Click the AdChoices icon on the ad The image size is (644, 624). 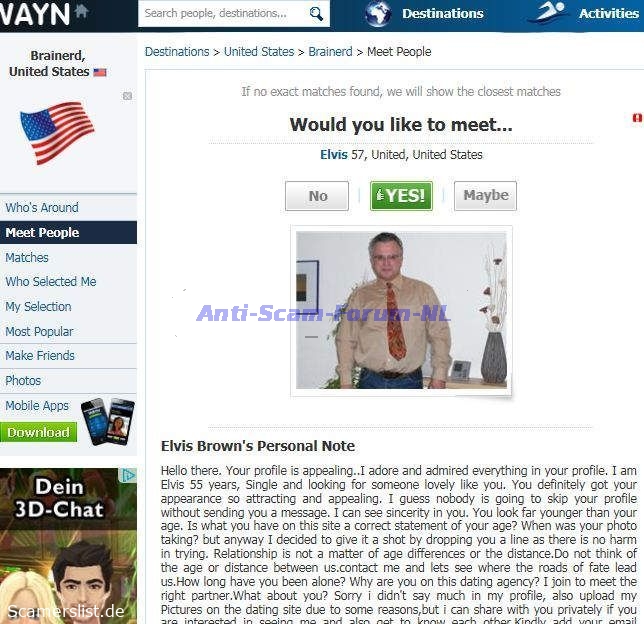pyautogui.click(x=129, y=476)
